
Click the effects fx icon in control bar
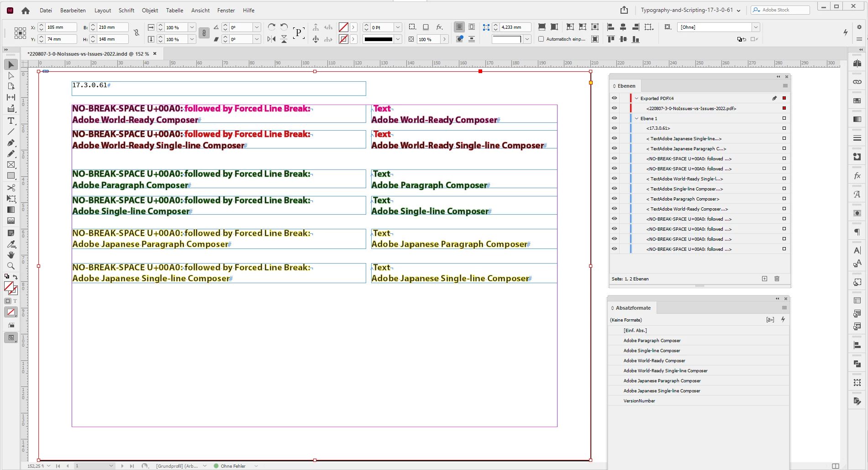(439, 27)
